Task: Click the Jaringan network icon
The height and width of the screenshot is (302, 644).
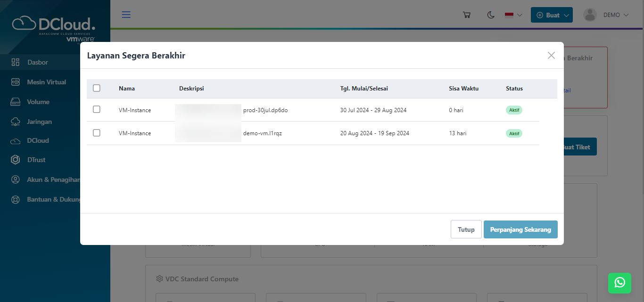Action: pyautogui.click(x=16, y=122)
